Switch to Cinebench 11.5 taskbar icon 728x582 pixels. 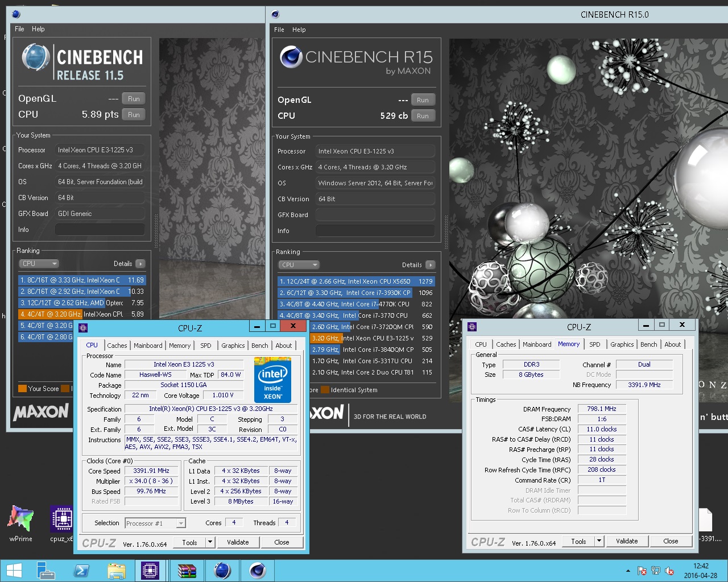[222, 570]
